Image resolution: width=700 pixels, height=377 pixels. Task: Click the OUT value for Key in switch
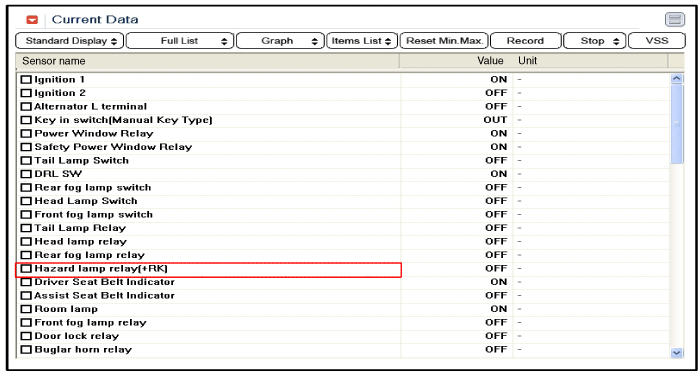(x=495, y=120)
